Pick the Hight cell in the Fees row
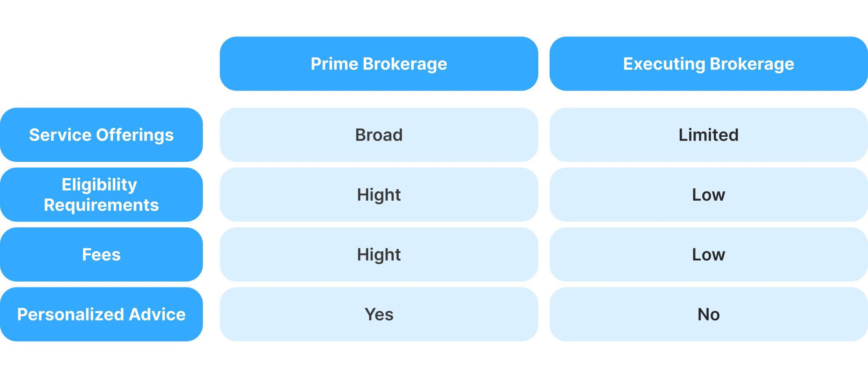 (379, 254)
